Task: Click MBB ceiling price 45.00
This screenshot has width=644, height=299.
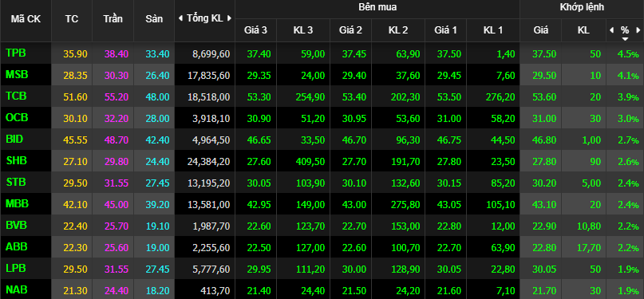Action: pyautogui.click(x=116, y=205)
